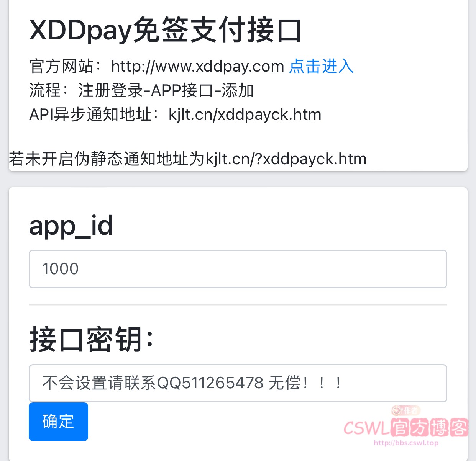Click the 官方网站 label text
This screenshot has width=476, height=461.
click(61, 66)
